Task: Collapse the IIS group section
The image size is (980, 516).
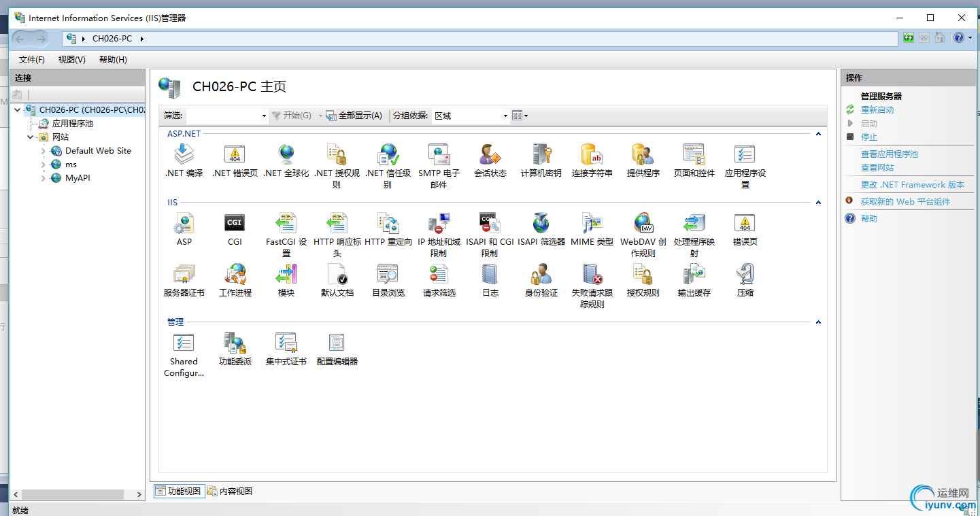Action: pyautogui.click(x=818, y=202)
